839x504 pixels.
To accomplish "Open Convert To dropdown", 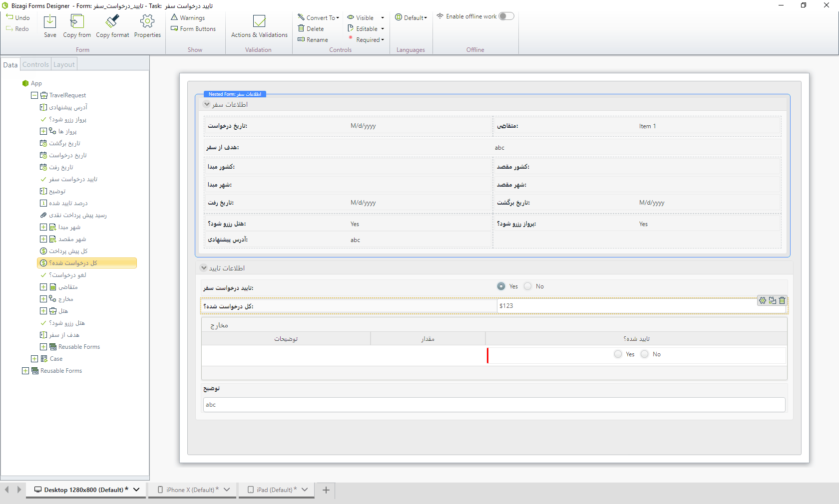I will point(318,17).
